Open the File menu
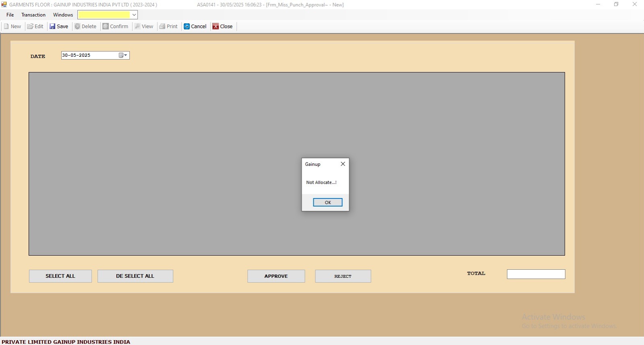 10,15
